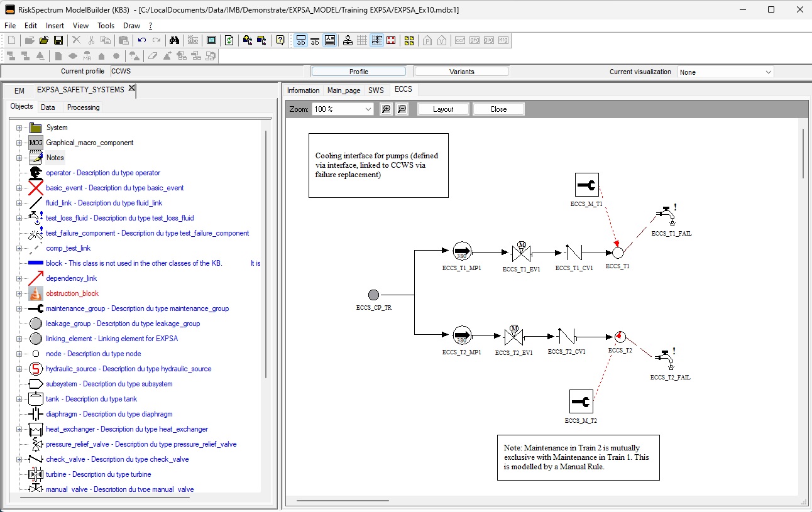Viewport: 812px width, 512px height.
Task: Click the maintenance wrench icon ECCS_M_T1
Action: pyautogui.click(x=586, y=185)
